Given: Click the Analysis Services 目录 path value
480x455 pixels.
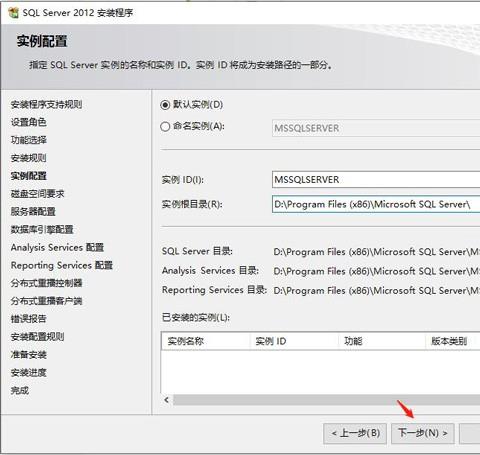Looking at the screenshot, I should point(377,271).
